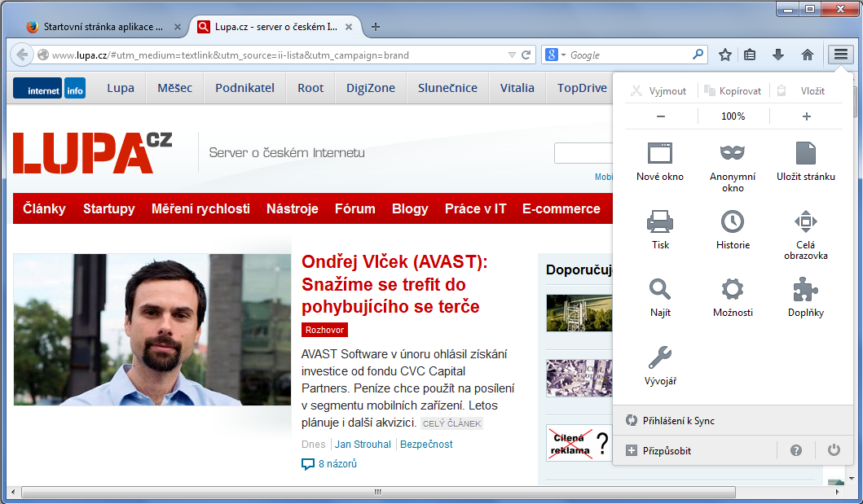
Task: Click Kopírovat copy button
Action: [733, 90]
